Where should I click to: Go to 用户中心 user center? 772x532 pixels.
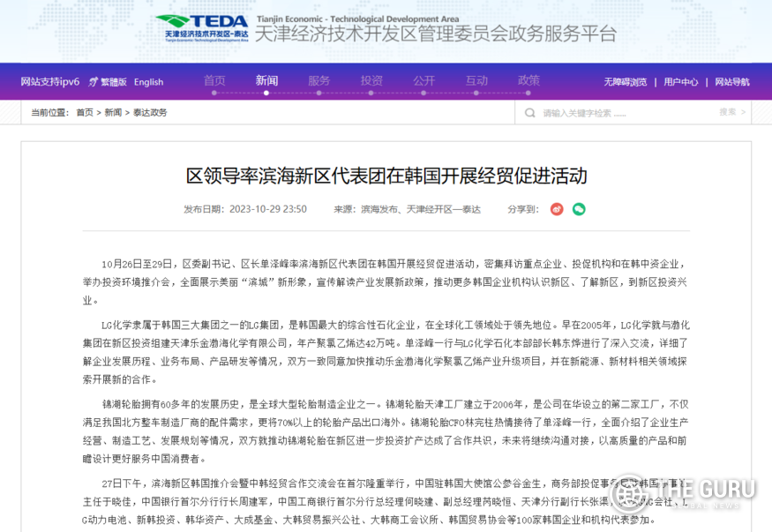(681, 82)
